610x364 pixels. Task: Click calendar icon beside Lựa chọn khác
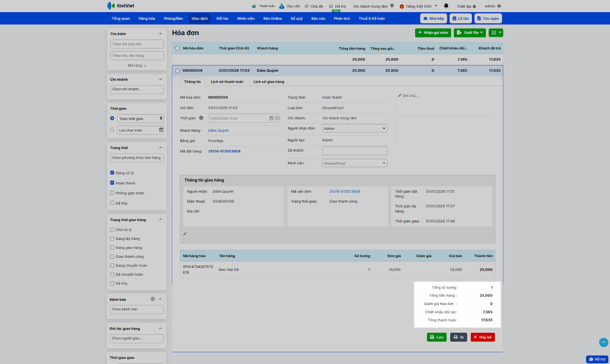161,130
